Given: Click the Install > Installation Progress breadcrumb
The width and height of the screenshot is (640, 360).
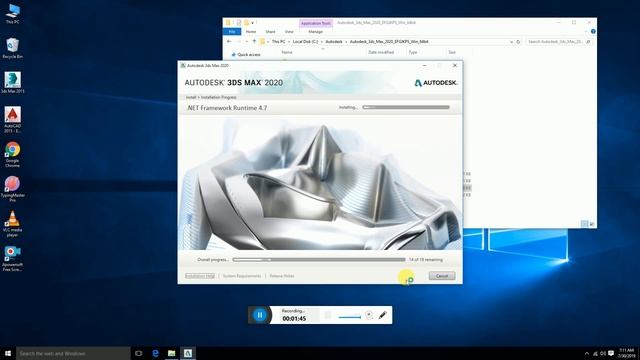Looking at the screenshot, I should point(211,97).
